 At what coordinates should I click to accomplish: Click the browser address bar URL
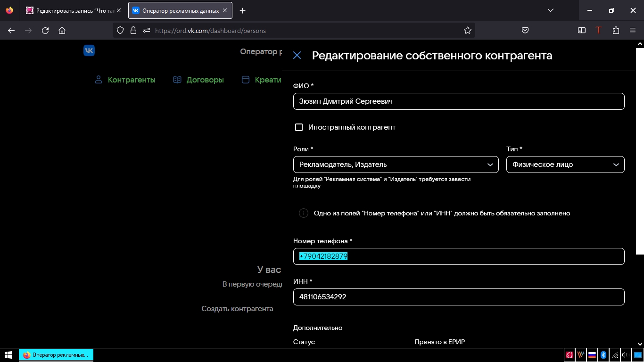click(210, 31)
